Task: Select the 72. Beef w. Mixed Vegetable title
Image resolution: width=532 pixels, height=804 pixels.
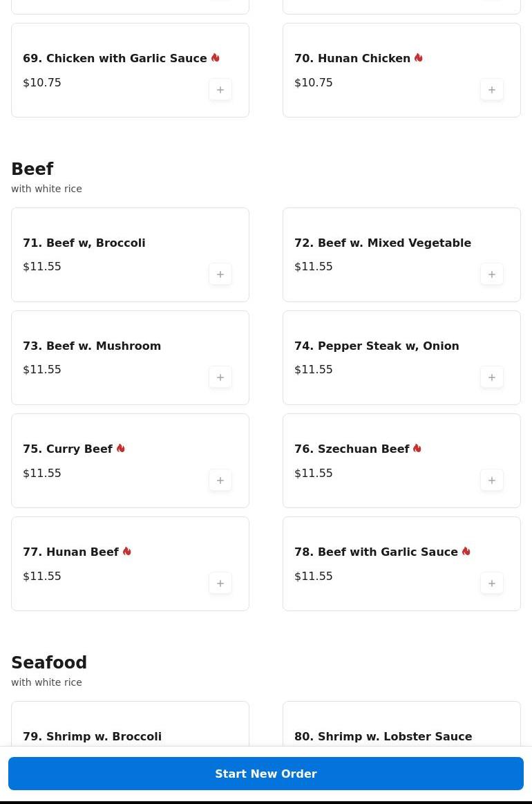Action: [x=383, y=243]
